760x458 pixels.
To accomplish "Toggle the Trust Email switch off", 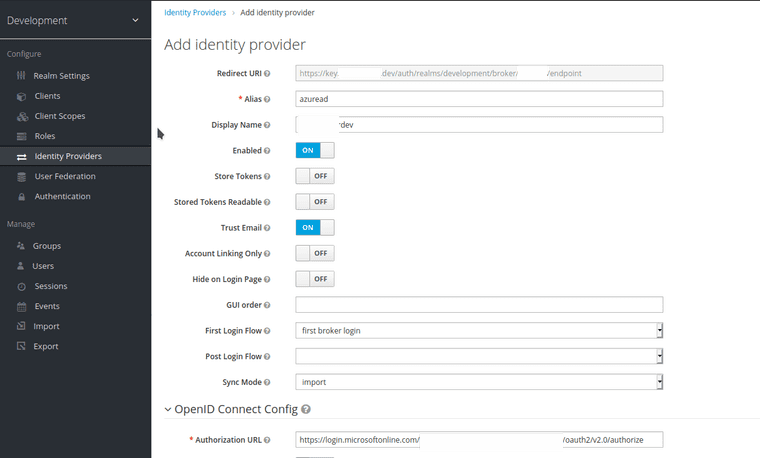I will (315, 227).
